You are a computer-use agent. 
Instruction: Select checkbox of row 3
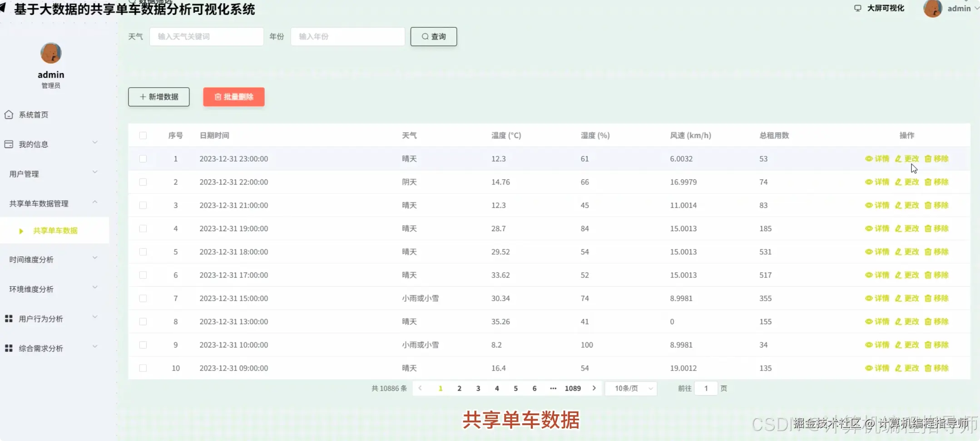click(143, 205)
